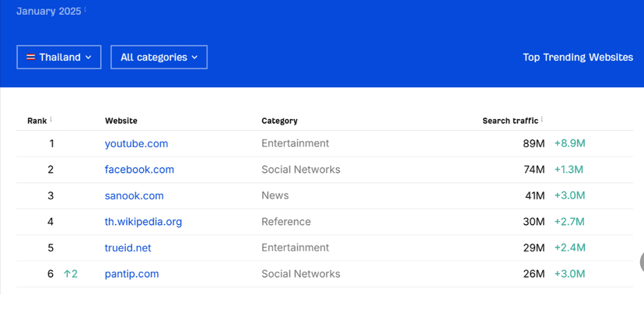Open Top Trending Websites link

pos(578,57)
